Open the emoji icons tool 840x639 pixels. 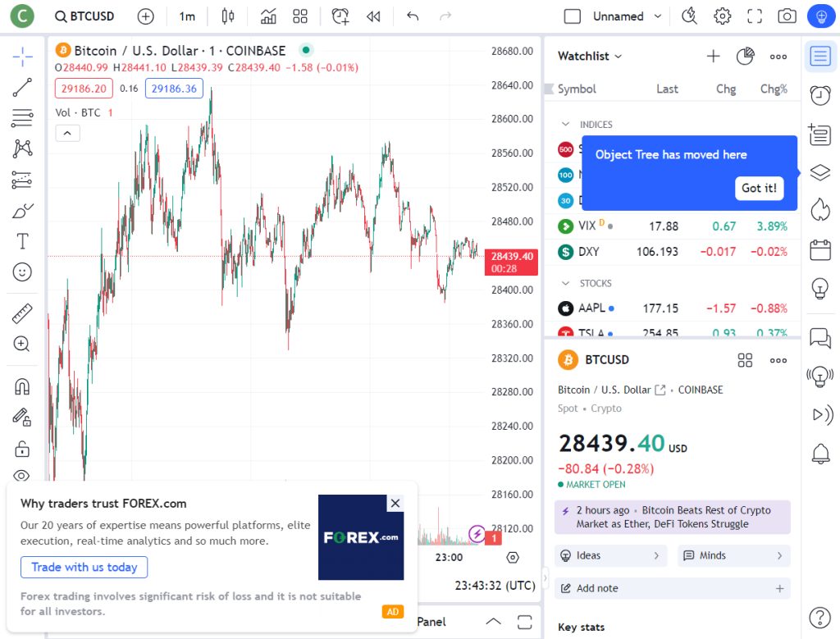click(22, 272)
